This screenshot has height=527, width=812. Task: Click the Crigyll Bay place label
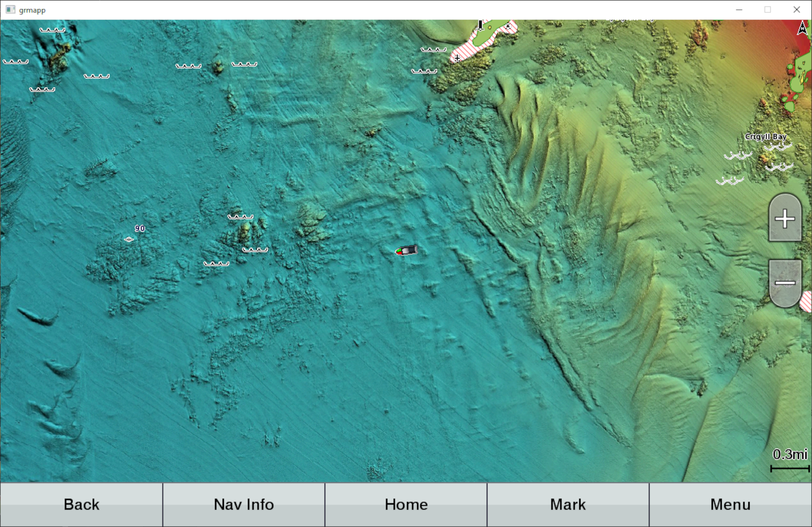point(765,137)
